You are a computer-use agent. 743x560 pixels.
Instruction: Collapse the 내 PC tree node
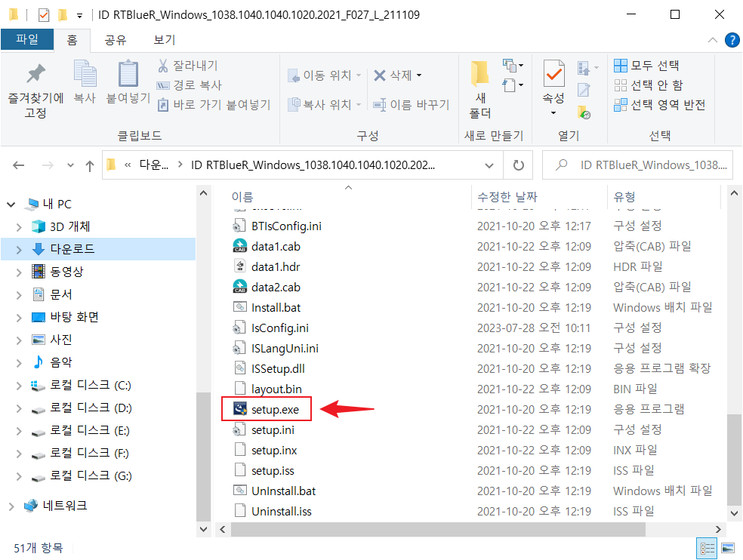(x=11, y=205)
